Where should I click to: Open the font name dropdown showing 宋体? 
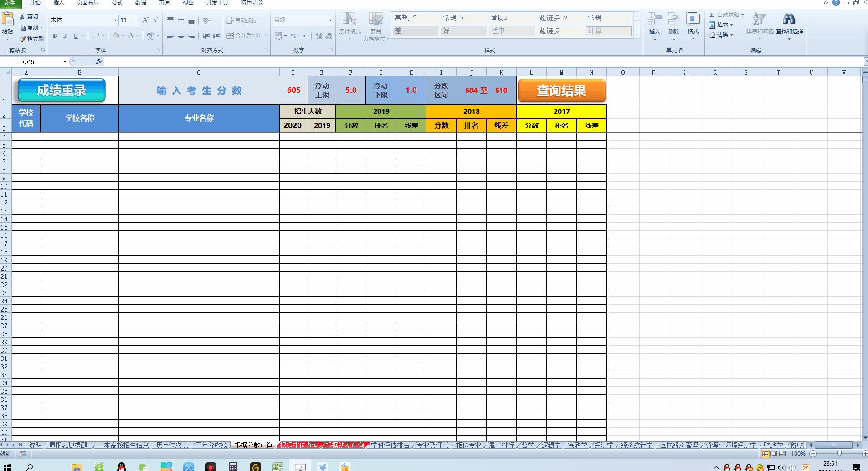pos(115,20)
